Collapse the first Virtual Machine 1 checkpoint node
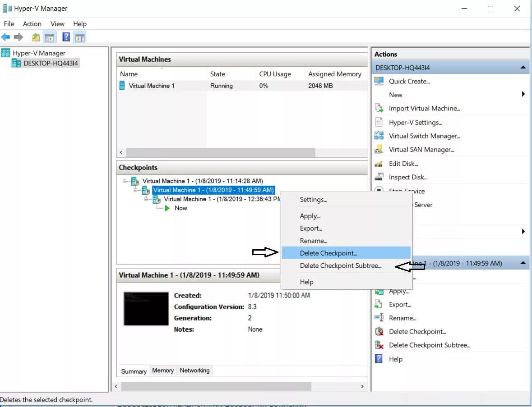532x407 pixels. (125, 181)
